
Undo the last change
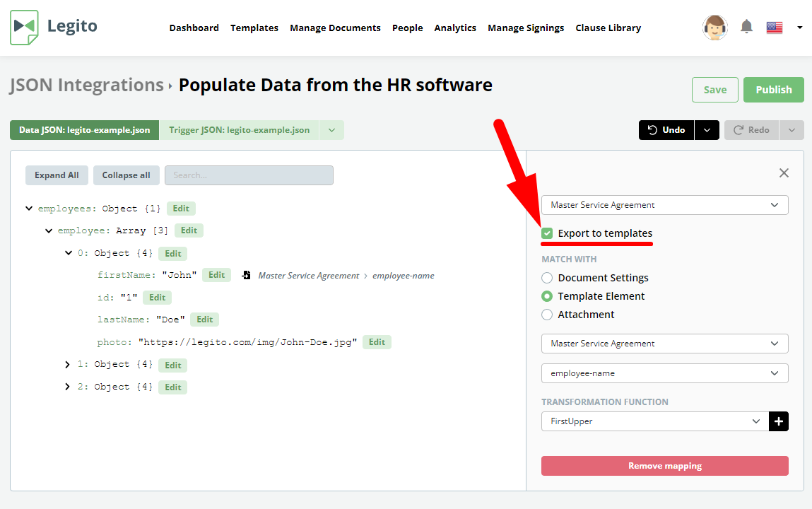pyautogui.click(x=666, y=130)
